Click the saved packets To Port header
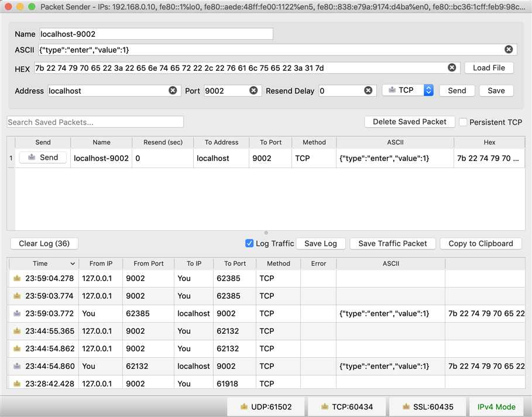 (270, 142)
